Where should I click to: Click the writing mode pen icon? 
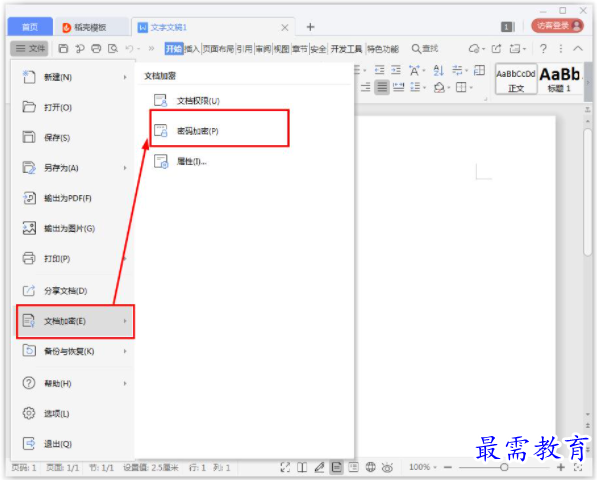(x=319, y=467)
